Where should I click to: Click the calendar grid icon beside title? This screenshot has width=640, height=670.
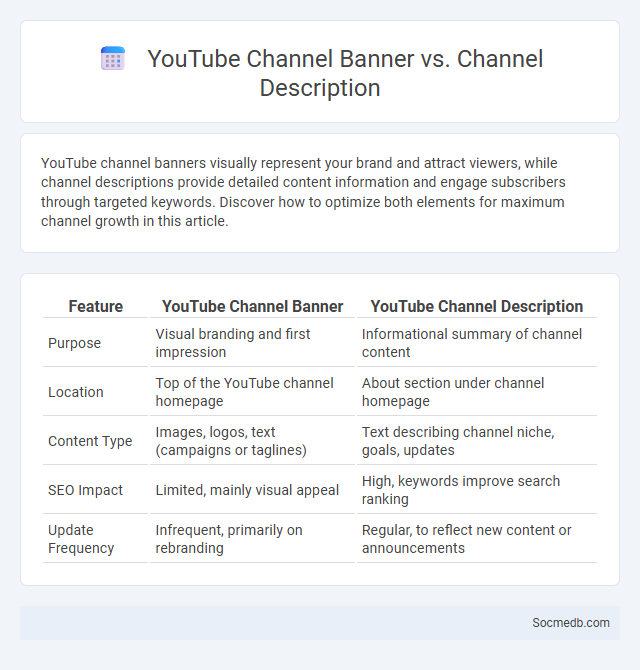pos(113,59)
